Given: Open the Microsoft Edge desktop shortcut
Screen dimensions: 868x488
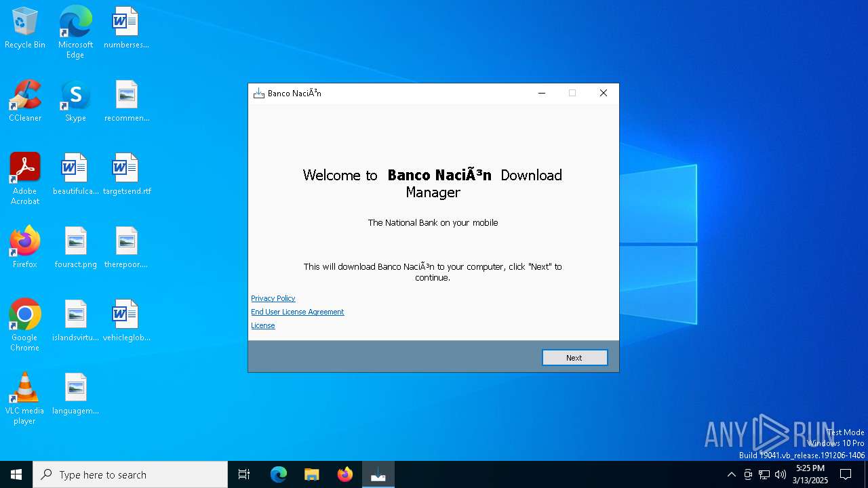Looking at the screenshot, I should 75,32.
